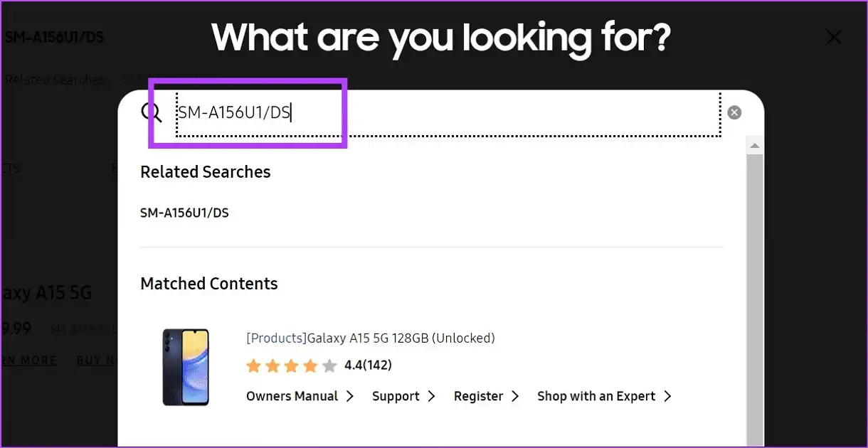This screenshot has height=448, width=868.
Task: Click the dimmed LEARN MORE link behind the overlay
Action: [x=28, y=361]
